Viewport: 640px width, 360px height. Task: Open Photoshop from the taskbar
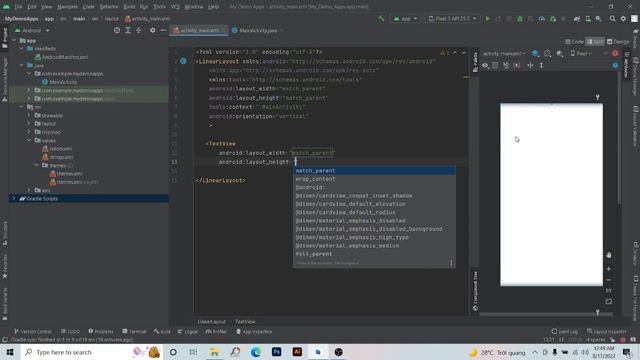pos(276,352)
